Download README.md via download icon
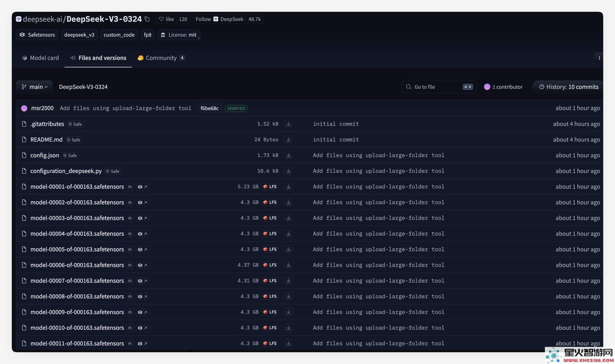The height and width of the screenshot is (364, 615). pyautogui.click(x=288, y=140)
